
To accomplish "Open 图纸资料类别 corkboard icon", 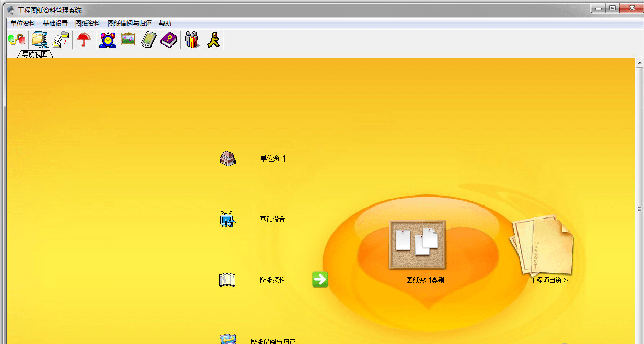I will click(x=417, y=245).
